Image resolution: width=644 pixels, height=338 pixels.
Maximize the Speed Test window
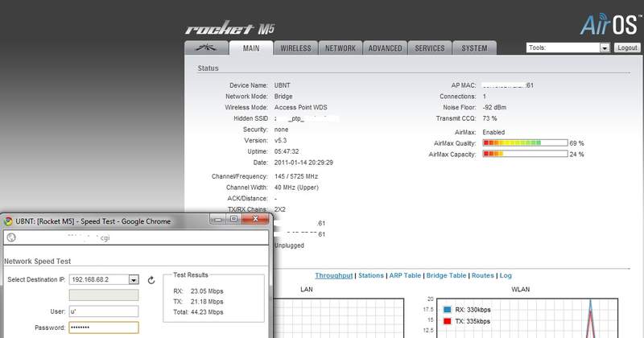pos(233,219)
